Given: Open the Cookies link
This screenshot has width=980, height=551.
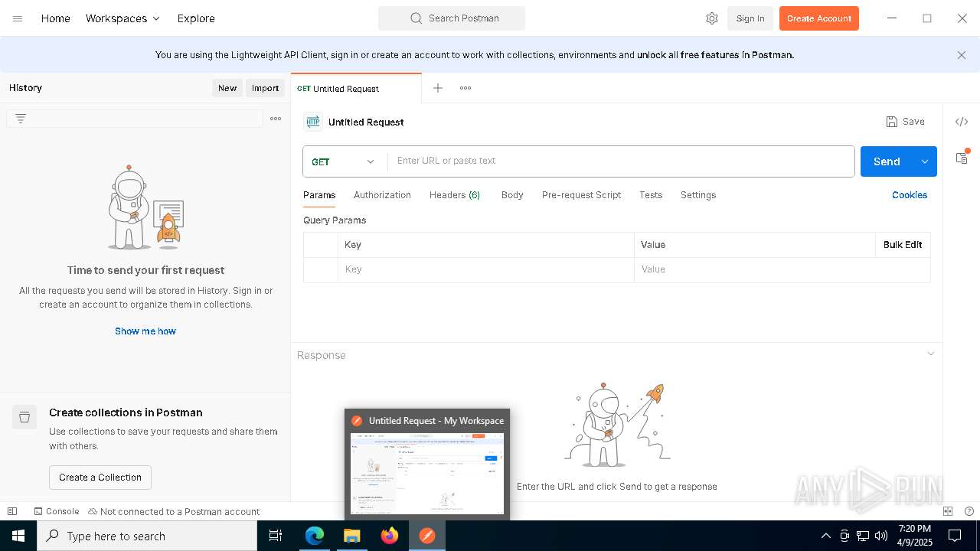Looking at the screenshot, I should click(x=910, y=195).
